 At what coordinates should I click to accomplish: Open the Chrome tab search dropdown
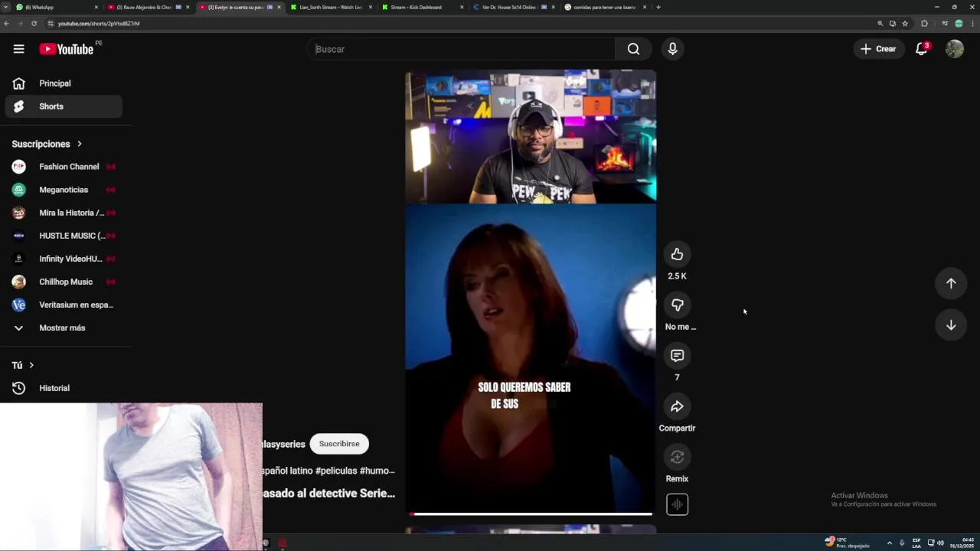point(6,7)
